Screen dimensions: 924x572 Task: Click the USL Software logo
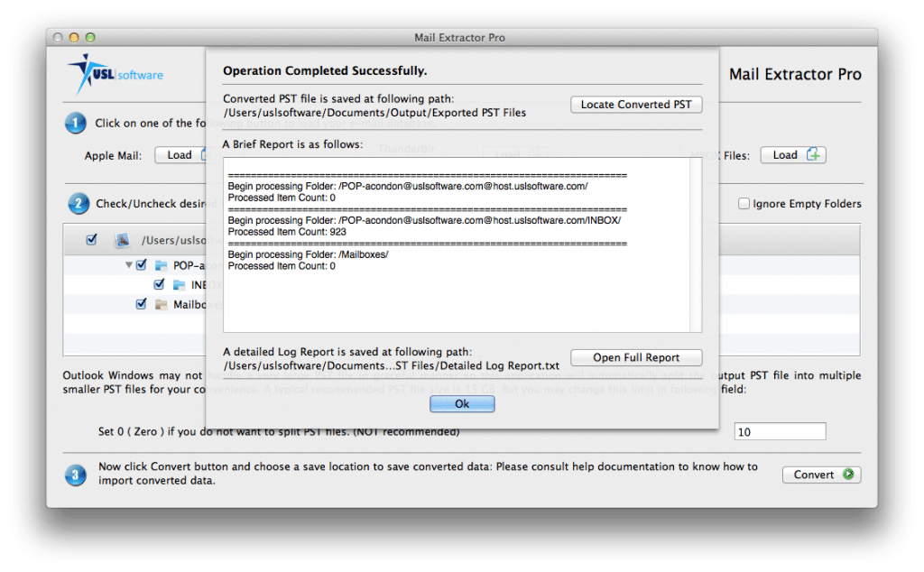click(115, 74)
